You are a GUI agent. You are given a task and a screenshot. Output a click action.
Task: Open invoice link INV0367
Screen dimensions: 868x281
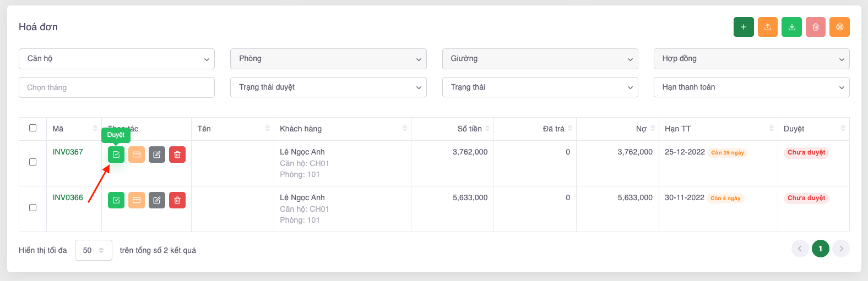coord(68,152)
